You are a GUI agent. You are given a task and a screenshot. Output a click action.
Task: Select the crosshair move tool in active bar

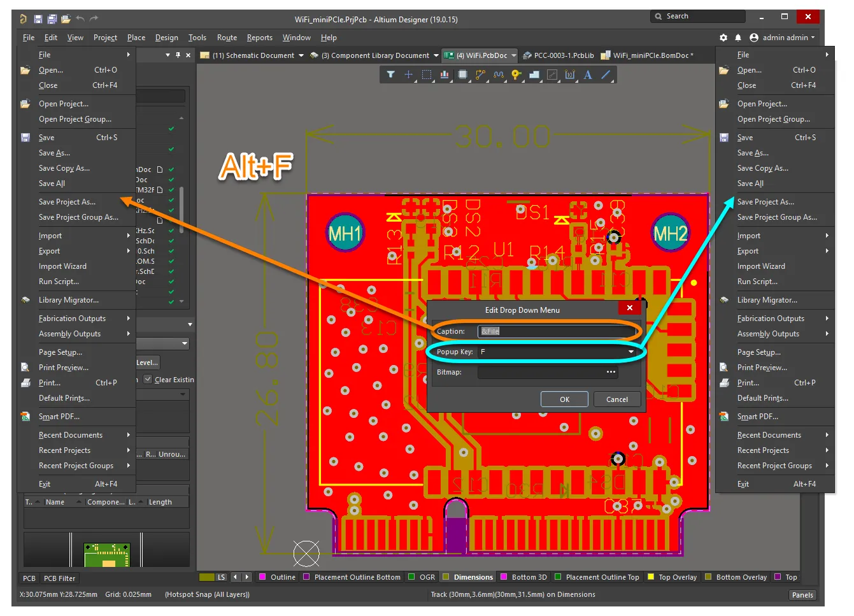[x=408, y=75]
